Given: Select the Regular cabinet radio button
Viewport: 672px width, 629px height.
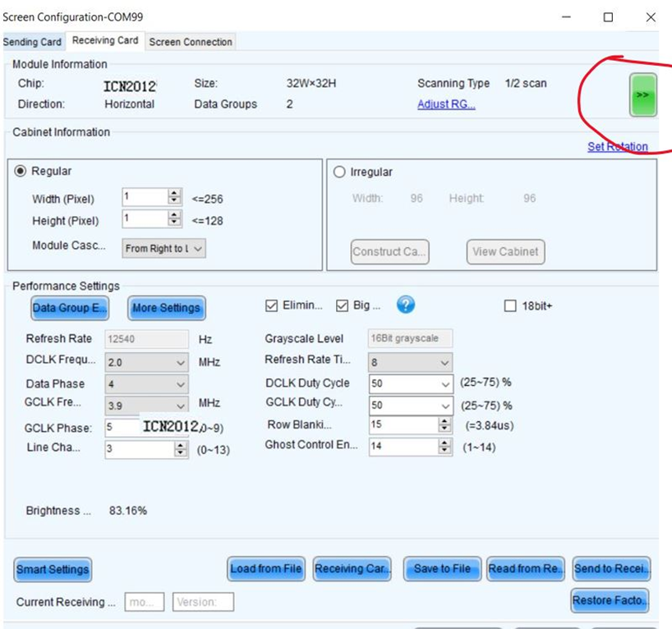Looking at the screenshot, I should pos(21,172).
